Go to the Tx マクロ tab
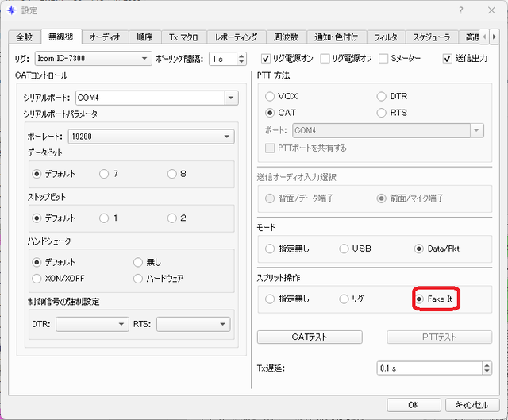508x420 pixels. (x=183, y=37)
